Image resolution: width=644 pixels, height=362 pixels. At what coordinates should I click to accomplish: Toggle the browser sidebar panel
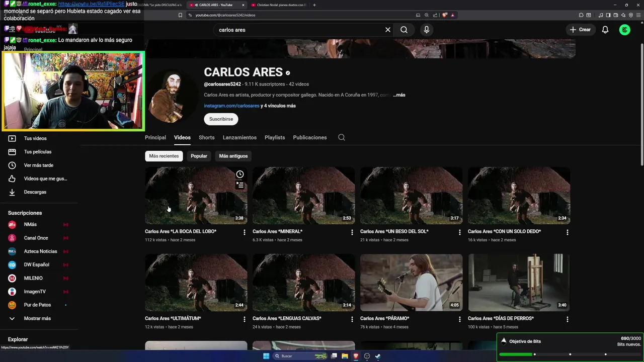pyautogui.click(x=608, y=15)
